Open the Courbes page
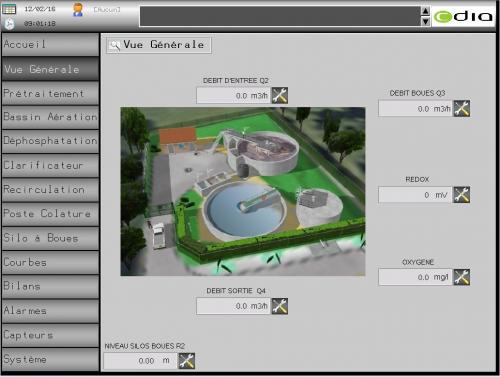Image resolution: width=500 pixels, height=377 pixels. tap(50, 263)
